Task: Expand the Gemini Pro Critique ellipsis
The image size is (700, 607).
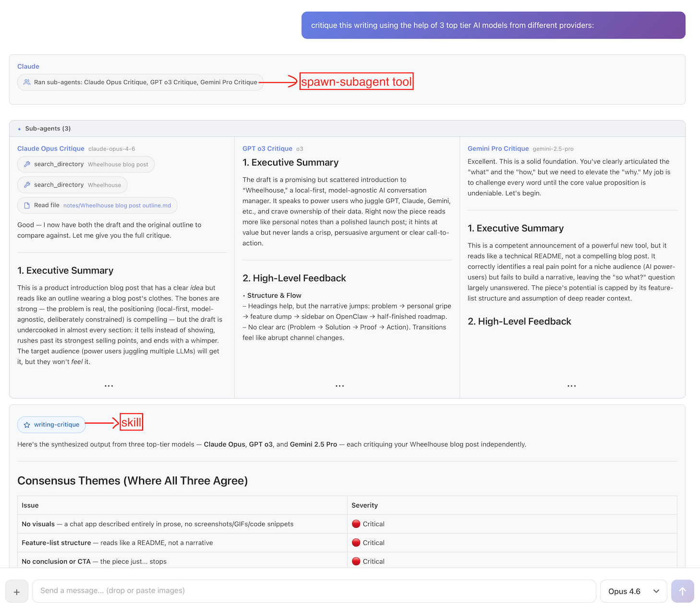Action: [x=571, y=386]
